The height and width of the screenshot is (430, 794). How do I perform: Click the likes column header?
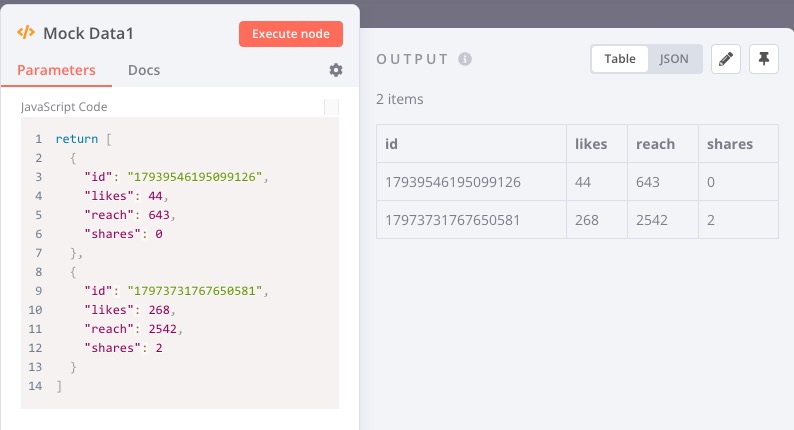click(x=597, y=144)
